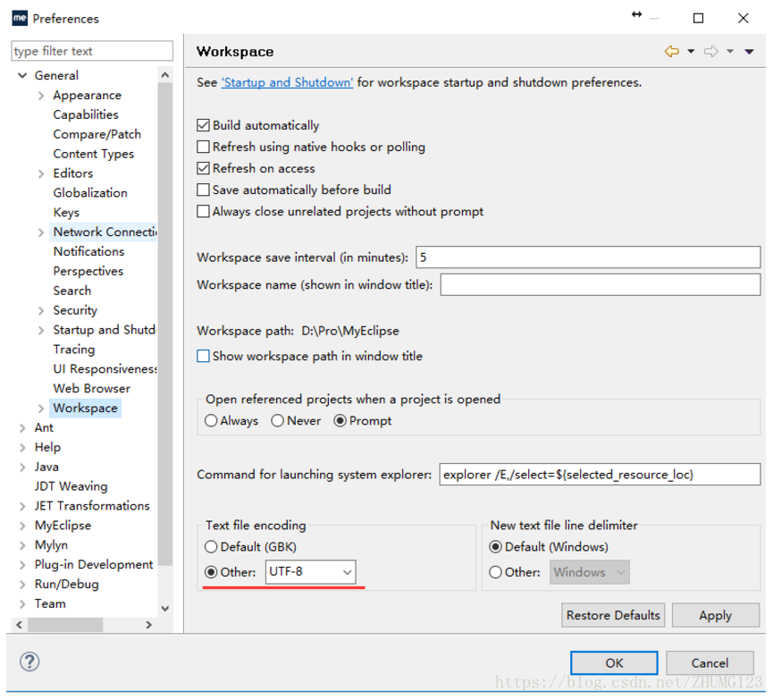Open the back history dropdown arrow
Viewport: 773px width, 700px height.
pyautogui.click(x=691, y=51)
